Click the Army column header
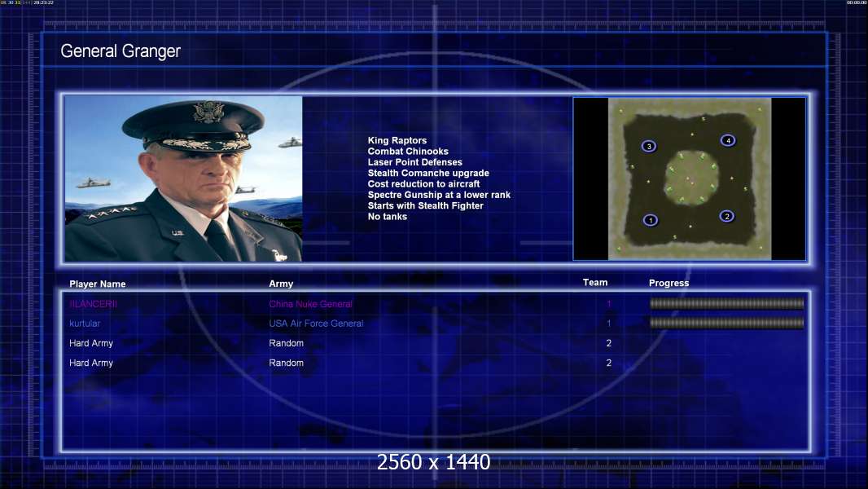The width and height of the screenshot is (868, 489). pos(281,284)
